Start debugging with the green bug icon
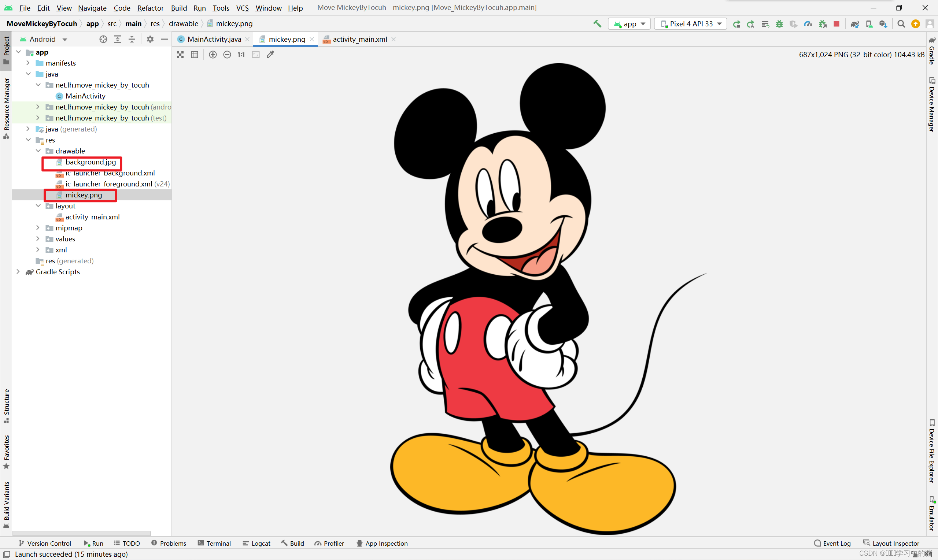 pyautogui.click(x=779, y=24)
